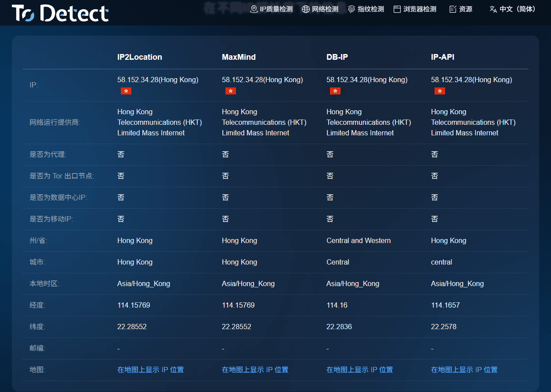The width and height of the screenshot is (551, 392).
Task: Open the 网络检测 menu
Action: point(320,9)
